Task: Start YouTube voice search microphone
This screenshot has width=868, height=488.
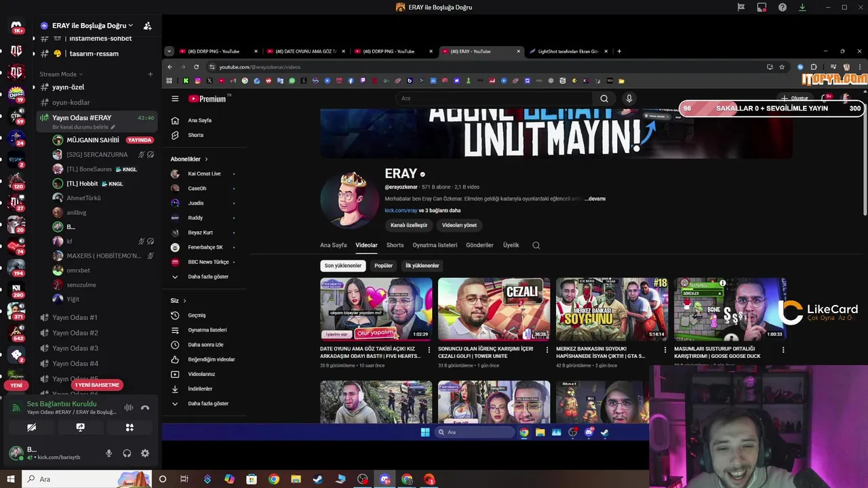Action: coord(629,98)
